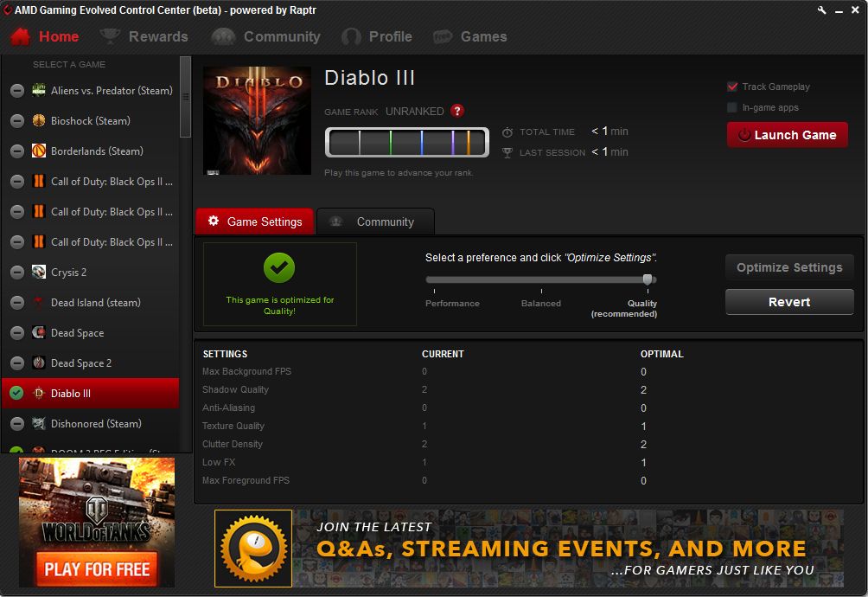Enable the In-game apps checkbox
868x597 pixels.
(x=733, y=106)
